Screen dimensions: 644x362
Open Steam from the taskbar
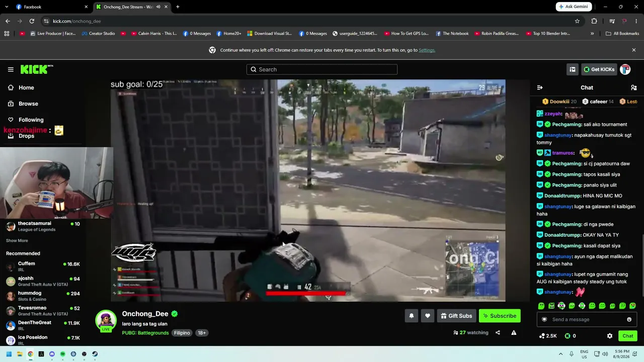click(x=95, y=354)
